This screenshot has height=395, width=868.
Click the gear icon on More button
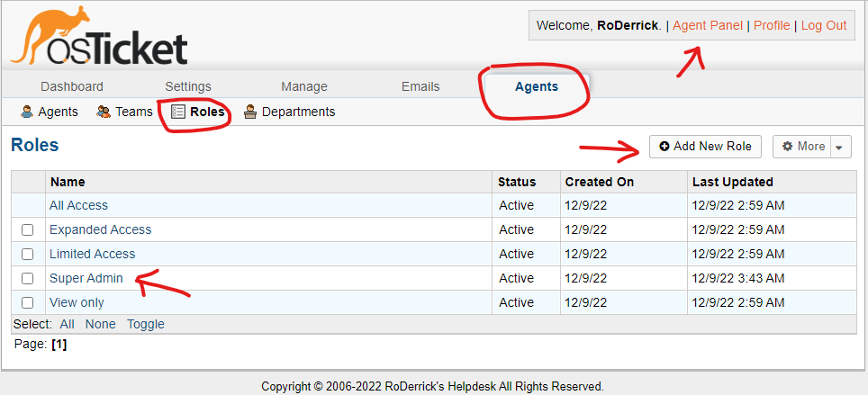coord(788,146)
